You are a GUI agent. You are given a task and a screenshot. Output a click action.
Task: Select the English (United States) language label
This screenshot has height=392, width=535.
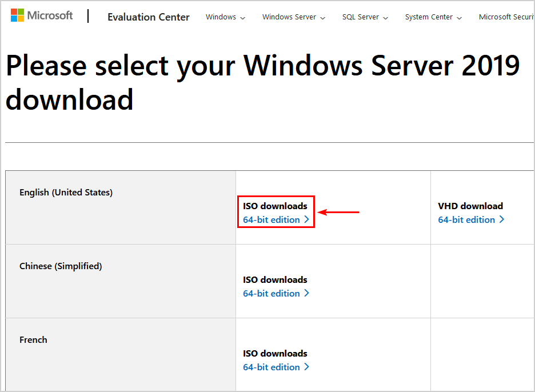click(66, 193)
